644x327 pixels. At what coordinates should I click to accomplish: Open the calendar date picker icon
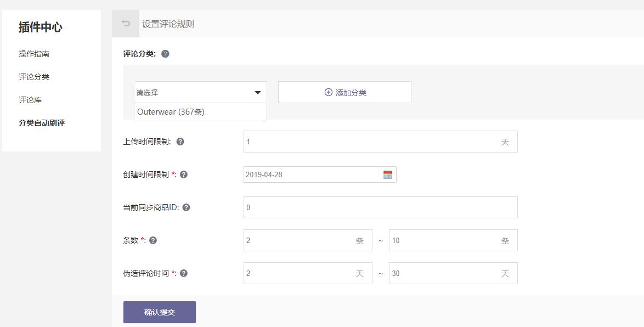[x=388, y=174]
